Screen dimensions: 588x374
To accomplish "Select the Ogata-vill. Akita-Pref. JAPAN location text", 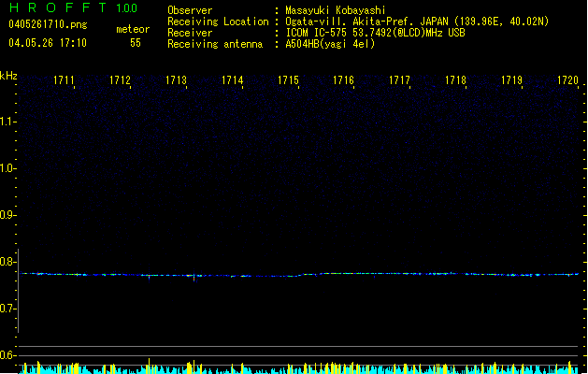I will click(417, 22).
